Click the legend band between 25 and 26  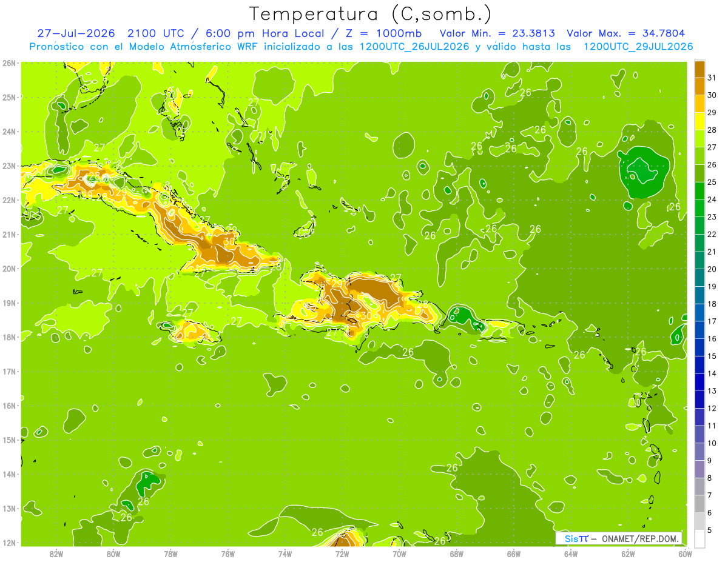pyautogui.click(x=699, y=173)
